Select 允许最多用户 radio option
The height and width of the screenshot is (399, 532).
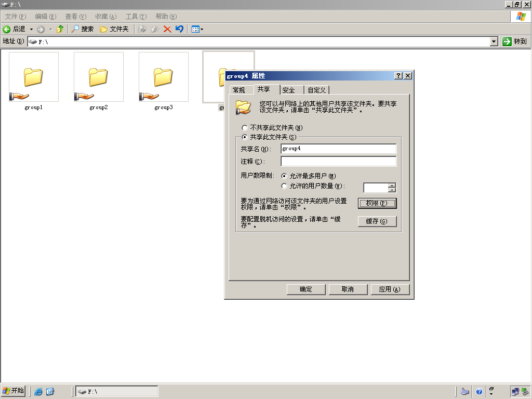pos(309,176)
